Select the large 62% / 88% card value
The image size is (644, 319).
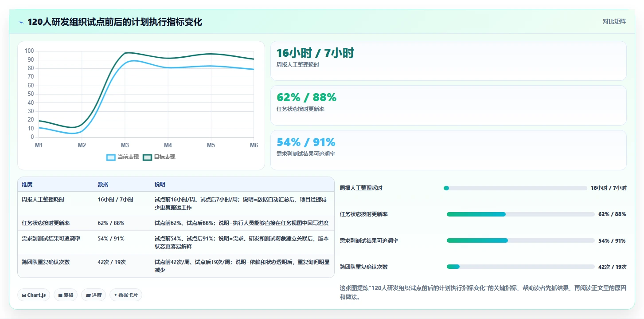(x=306, y=97)
